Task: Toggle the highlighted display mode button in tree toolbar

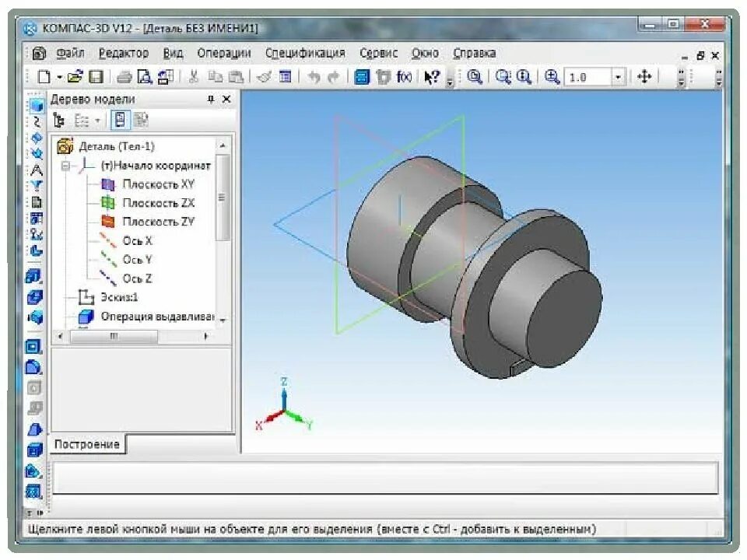Action: (120, 120)
